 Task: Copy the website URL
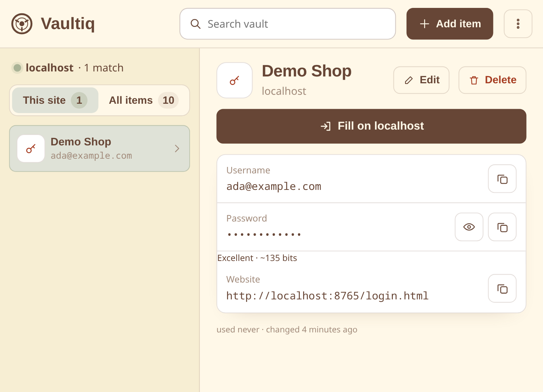(x=502, y=289)
